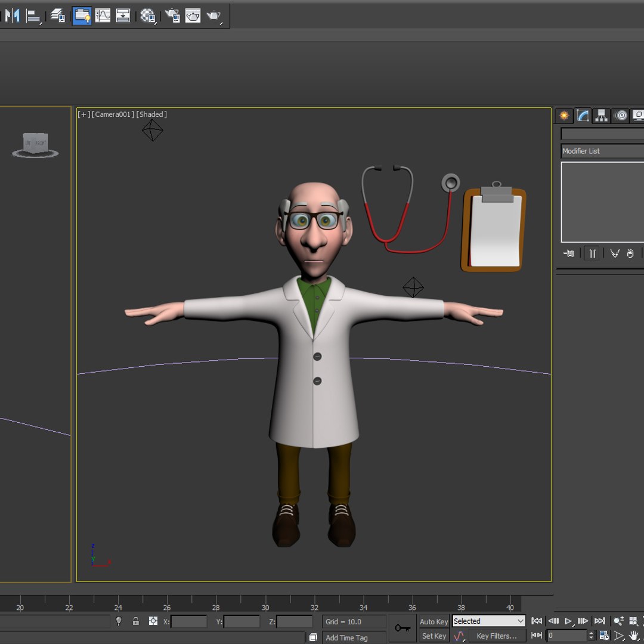This screenshot has width=644, height=644.
Task: Click the Remove Modifier trash icon
Action: coord(630,253)
